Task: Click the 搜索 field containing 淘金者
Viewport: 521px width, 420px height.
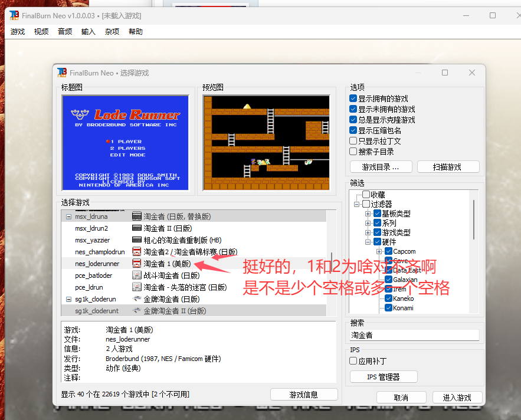Action: point(414,335)
